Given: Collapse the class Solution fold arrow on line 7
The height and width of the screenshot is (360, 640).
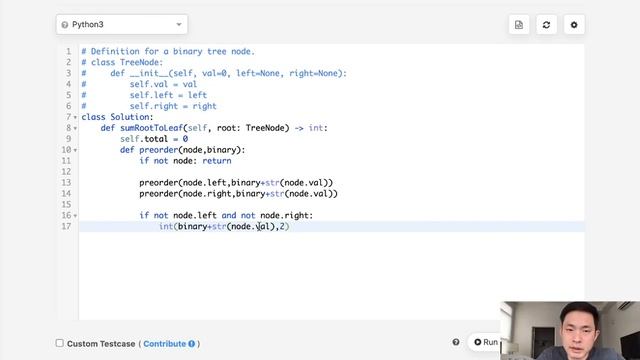Looking at the screenshot, I should tap(75, 118).
